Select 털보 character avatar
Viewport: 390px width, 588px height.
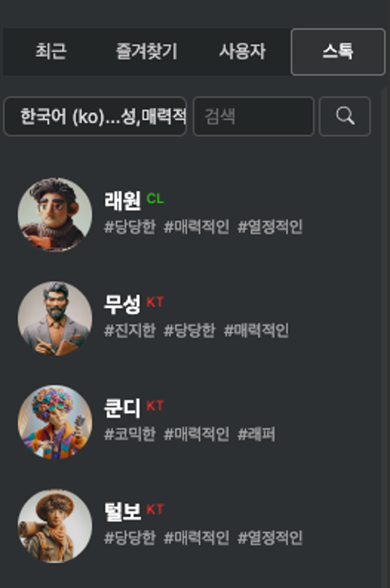pyautogui.click(x=55, y=526)
